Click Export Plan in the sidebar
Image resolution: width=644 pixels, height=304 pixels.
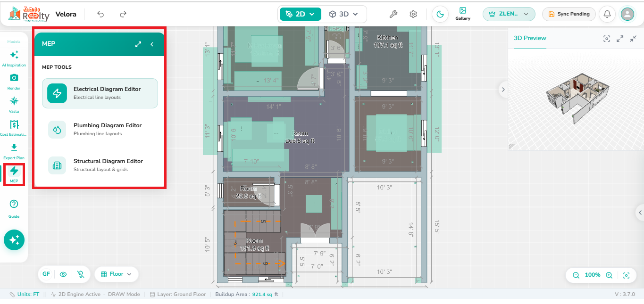point(14,151)
